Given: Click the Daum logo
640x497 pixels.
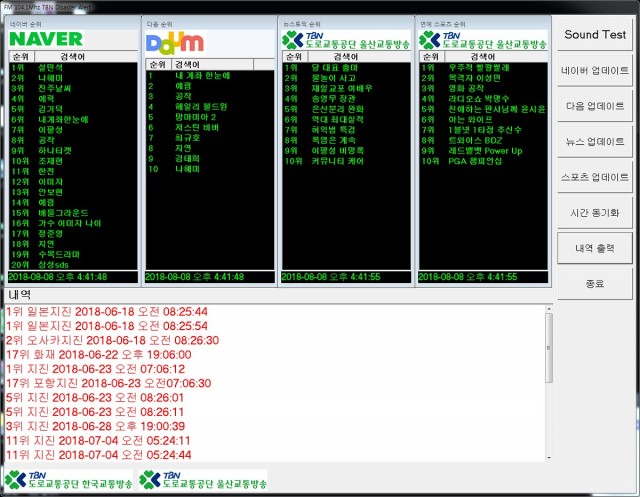Looking at the screenshot, I should pos(175,42).
